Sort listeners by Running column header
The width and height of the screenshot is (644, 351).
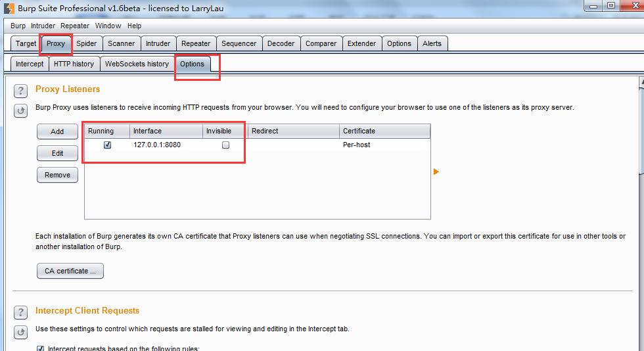(107, 131)
